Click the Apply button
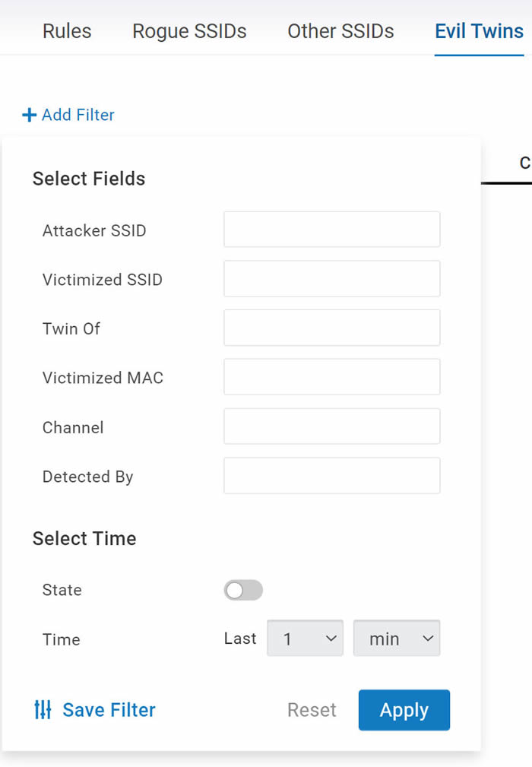This screenshot has width=532, height=767. (x=404, y=710)
